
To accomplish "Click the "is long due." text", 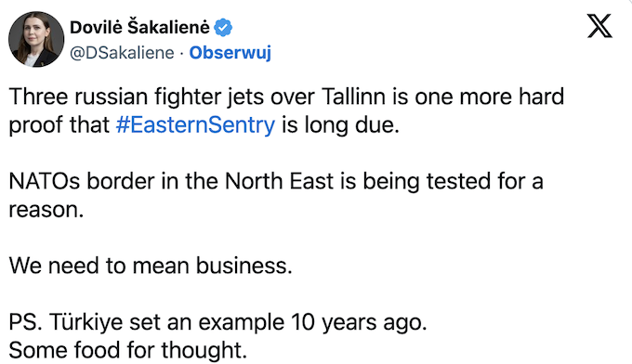I will coord(340,124).
